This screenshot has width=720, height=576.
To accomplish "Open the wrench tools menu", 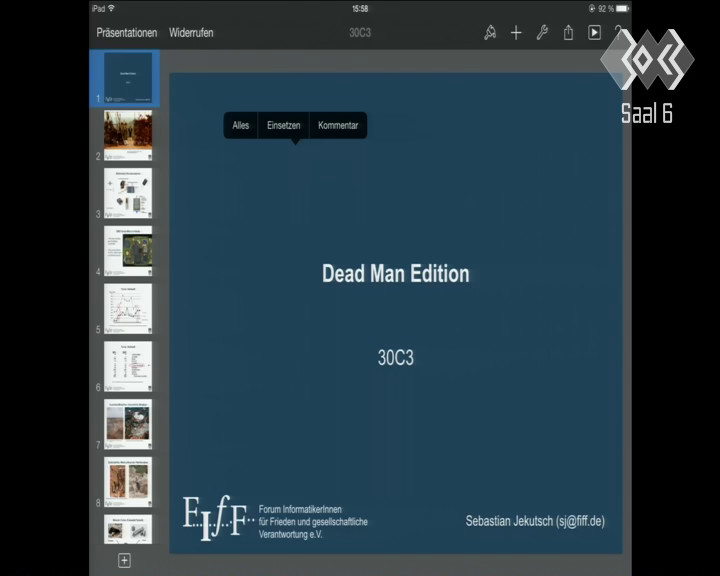I will [x=542, y=33].
